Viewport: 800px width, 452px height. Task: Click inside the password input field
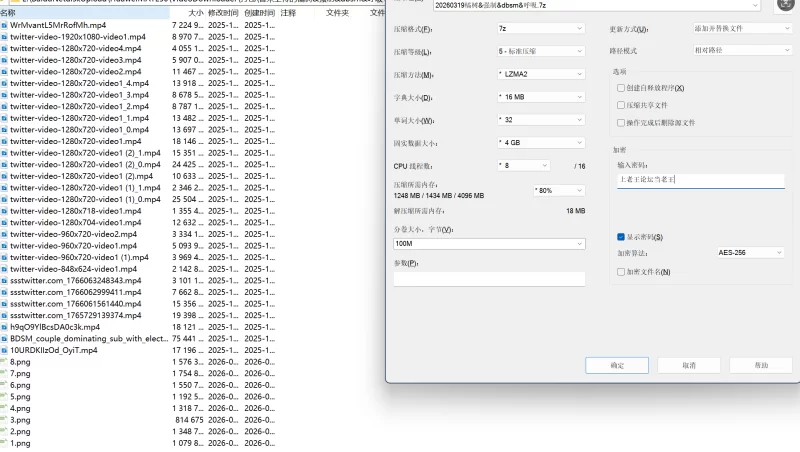pyautogui.click(x=701, y=180)
